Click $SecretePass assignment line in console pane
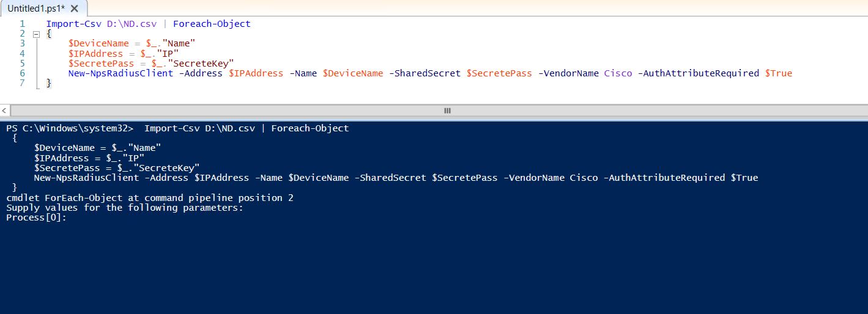868x314 pixels. [x=117, y=168]
